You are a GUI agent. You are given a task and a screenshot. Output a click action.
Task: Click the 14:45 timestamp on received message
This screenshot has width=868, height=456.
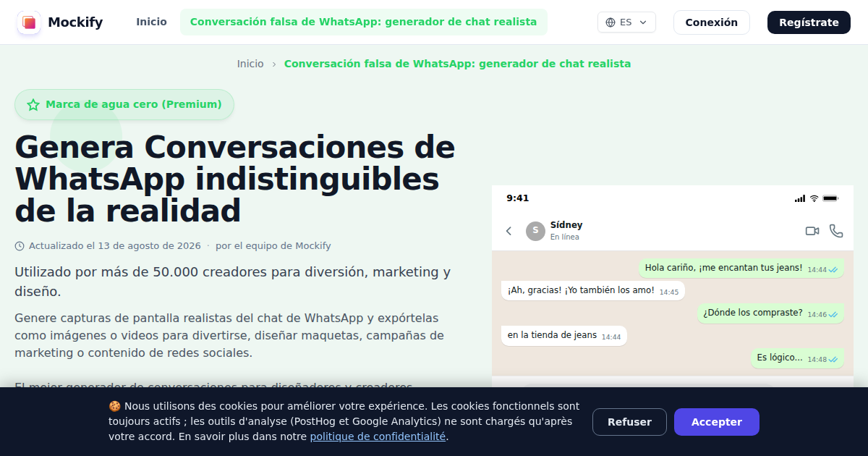pyautogui.click(x=669, y=292)
